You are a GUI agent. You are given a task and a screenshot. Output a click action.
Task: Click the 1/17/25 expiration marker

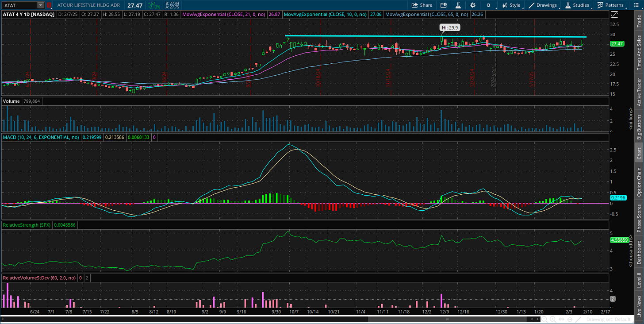click(x=532, y=79)
